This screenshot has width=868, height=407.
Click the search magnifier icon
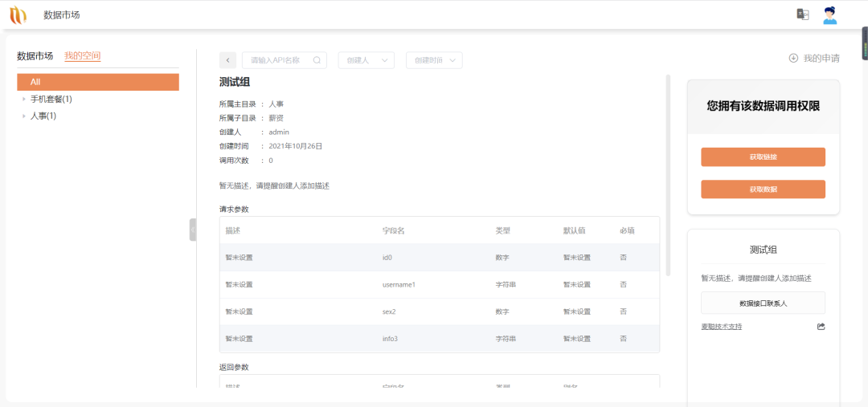click(x=317, y=60)
